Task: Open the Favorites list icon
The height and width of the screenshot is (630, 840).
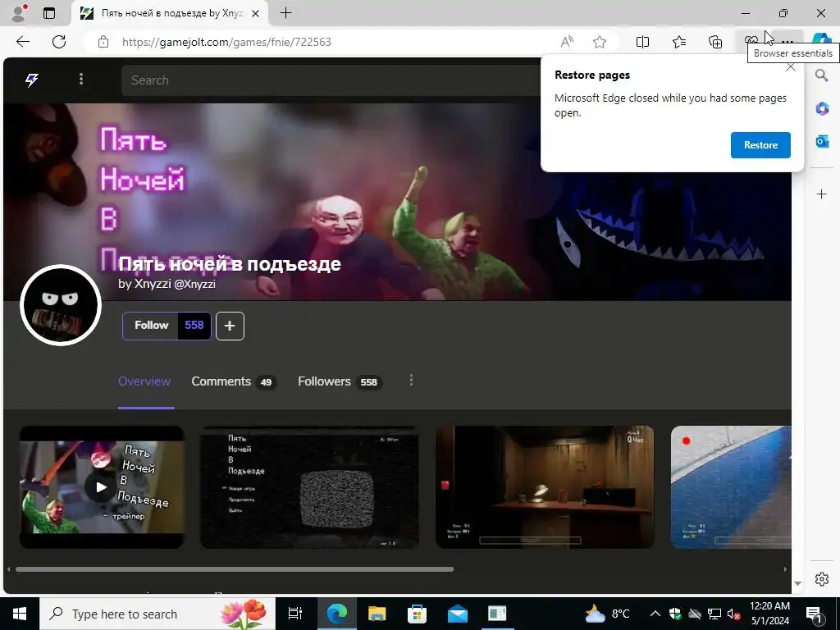Action: [678, 42]
